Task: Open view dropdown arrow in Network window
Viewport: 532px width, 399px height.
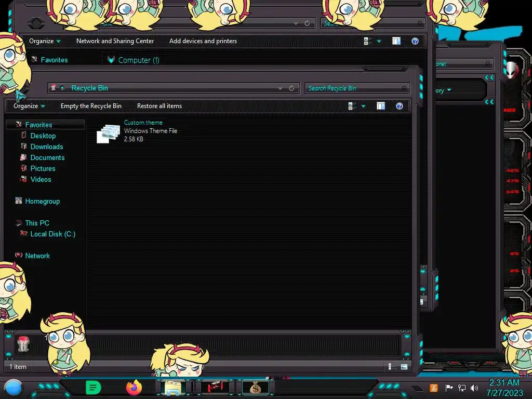Action: coord(379,42)
